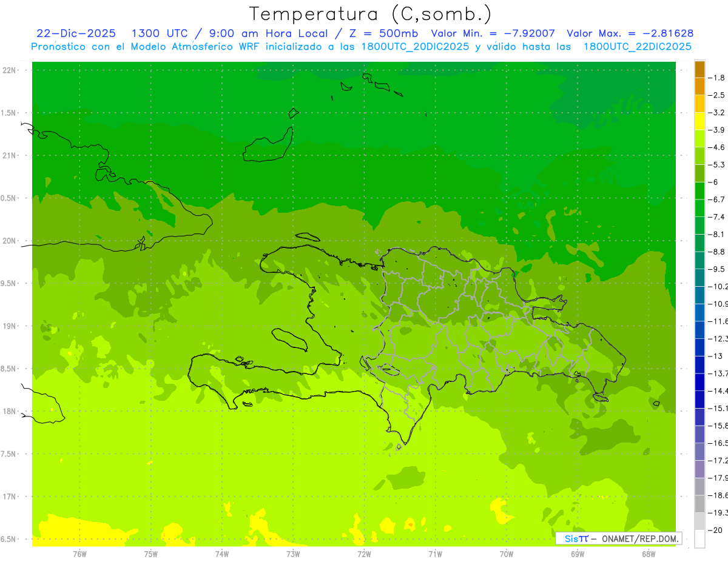Click the "-11.6" colorbar value

pyautogui.click(x=718, y=321)
